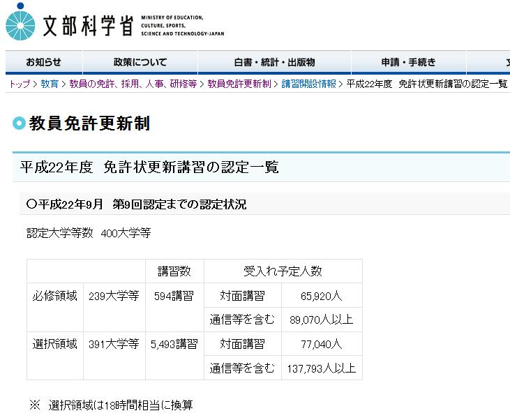Image resolution: width=510 pixels, height=420 pixels.
Task: Click the English ministry name text in header
Action: (182, 25)
